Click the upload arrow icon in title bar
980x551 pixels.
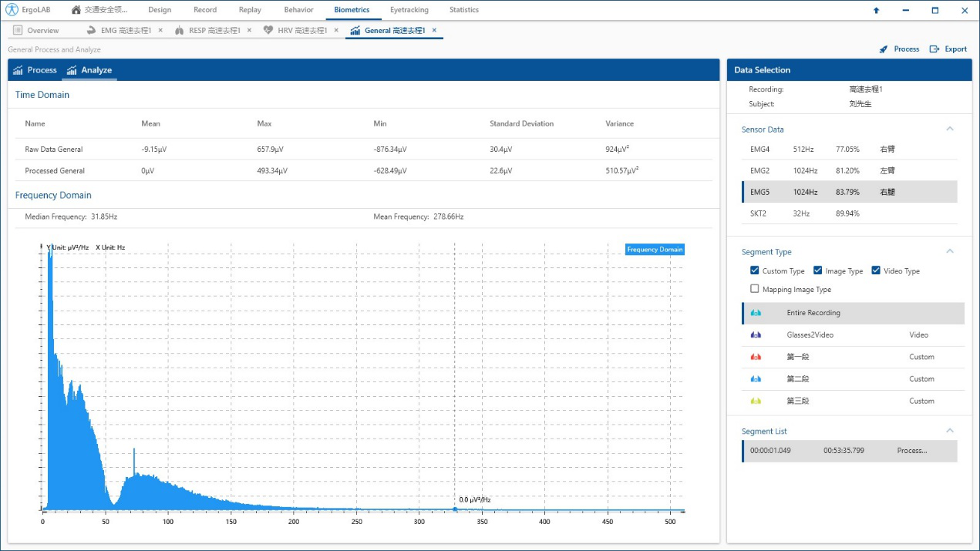(876, 11)
